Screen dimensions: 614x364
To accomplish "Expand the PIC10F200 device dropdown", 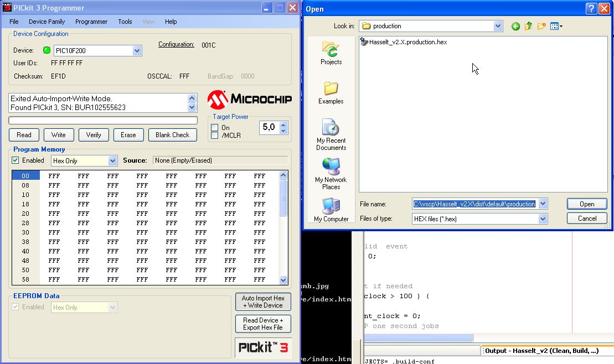I will (137, 51).
